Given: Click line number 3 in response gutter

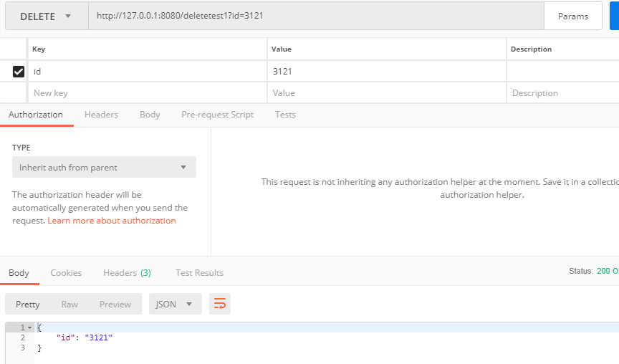Looking at the screenshot, I should click(22, 348).
